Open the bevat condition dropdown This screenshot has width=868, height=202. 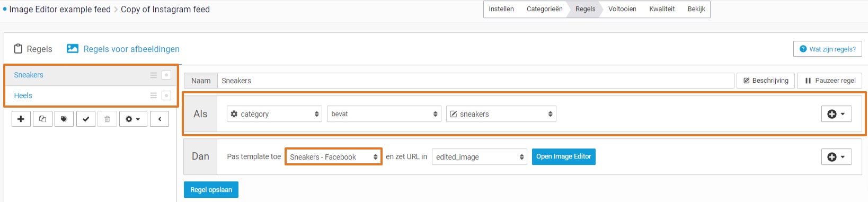tap(384, 114)
